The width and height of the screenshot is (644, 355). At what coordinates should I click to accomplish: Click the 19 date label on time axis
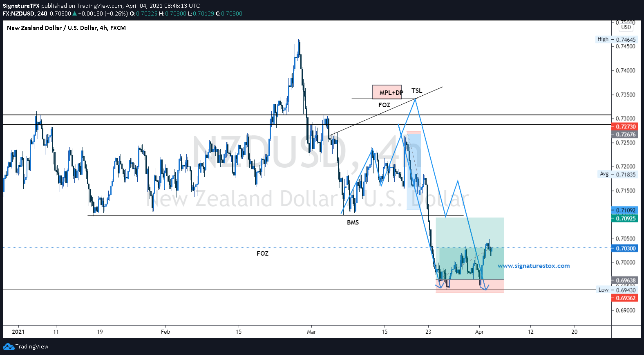(x=100, y=332)
